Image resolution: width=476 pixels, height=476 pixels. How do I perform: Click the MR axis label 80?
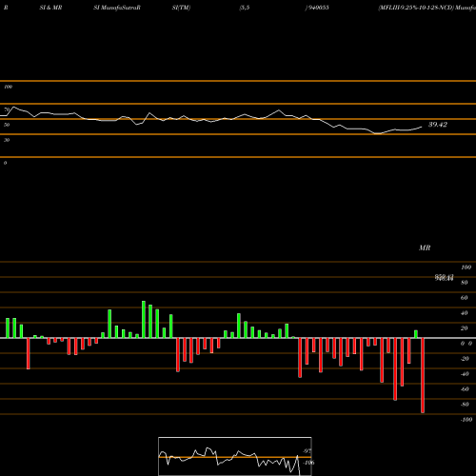[465, 283]
